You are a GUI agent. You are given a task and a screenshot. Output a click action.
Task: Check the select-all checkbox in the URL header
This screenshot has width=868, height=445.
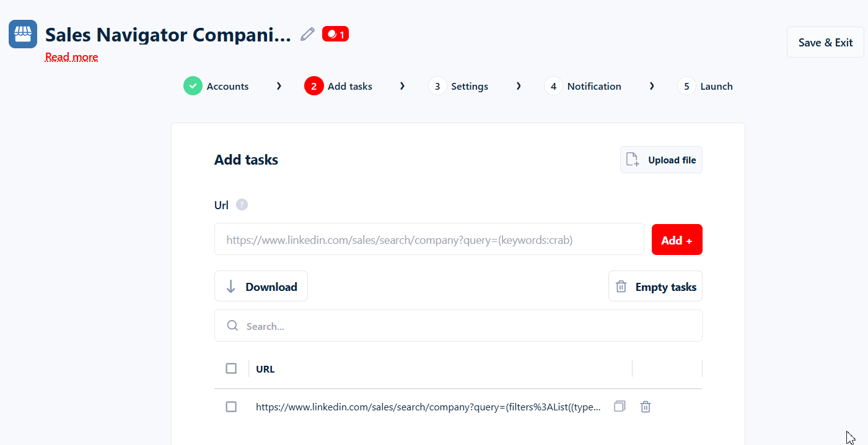(x=231, y=368)
